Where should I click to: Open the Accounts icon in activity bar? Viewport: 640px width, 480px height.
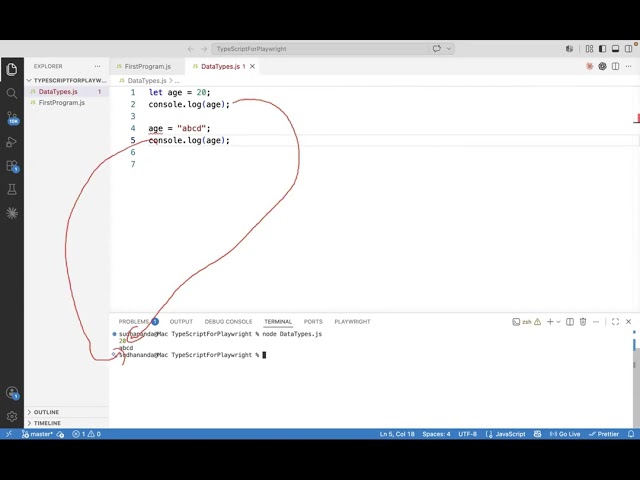coord(12,393)
